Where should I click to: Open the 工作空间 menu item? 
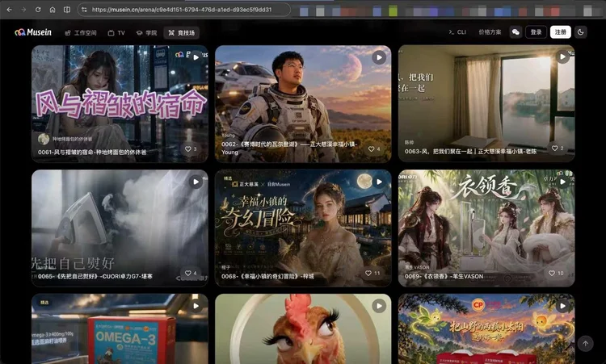81,33
